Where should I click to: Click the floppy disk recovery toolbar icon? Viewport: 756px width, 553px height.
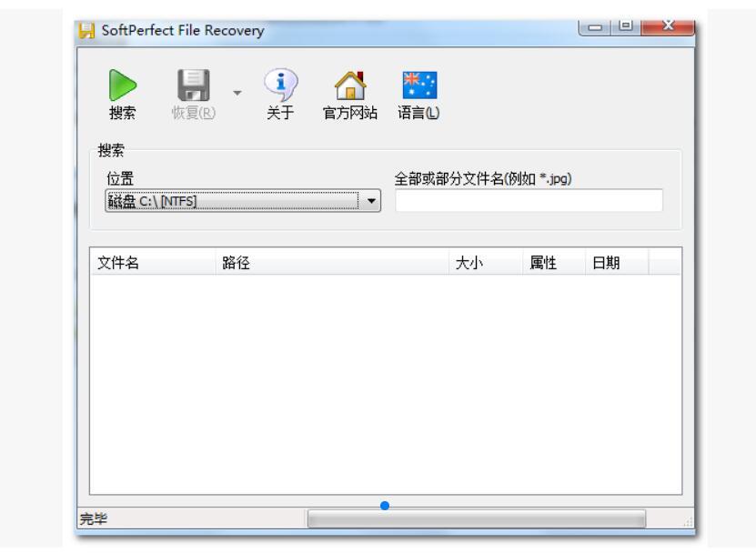pos(195,84)
